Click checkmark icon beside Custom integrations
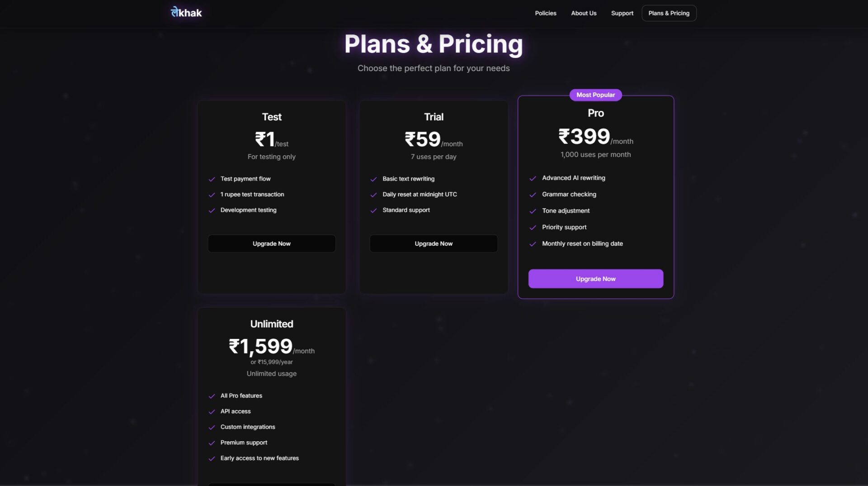868x486 pixels. tap(212, 427)
